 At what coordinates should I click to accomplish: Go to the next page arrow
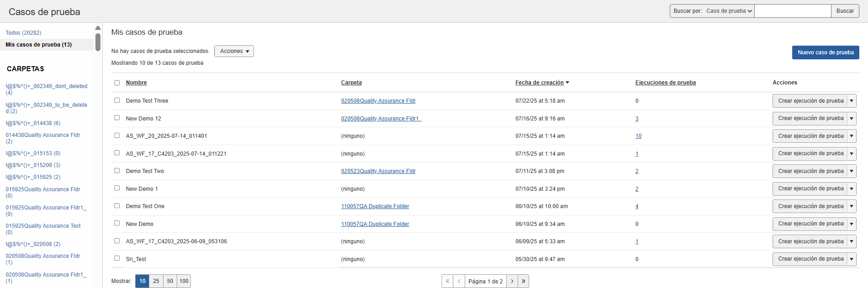click(x=512, y=281)
